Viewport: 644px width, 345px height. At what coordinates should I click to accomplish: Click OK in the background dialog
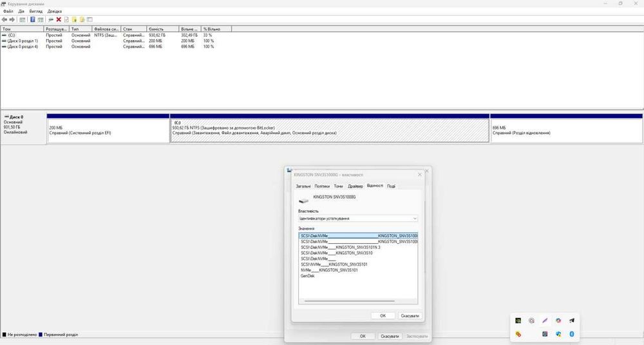[363, 336]
